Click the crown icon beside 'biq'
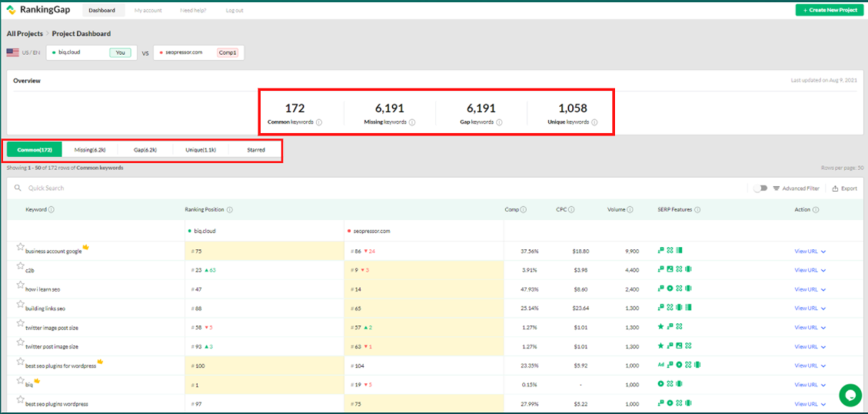The width and height of the screenshot is (868, 414). coord(37,381)
